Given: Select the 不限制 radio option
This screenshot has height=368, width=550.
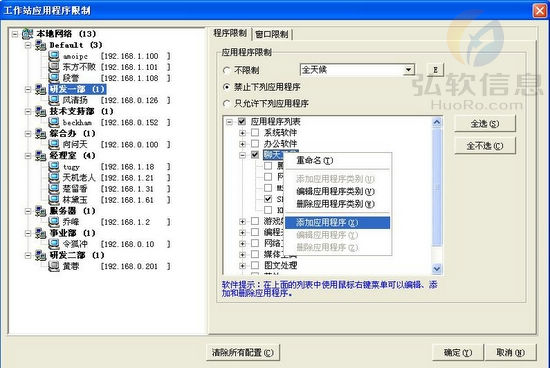Looking at the screenshot, I should point(227,71).
